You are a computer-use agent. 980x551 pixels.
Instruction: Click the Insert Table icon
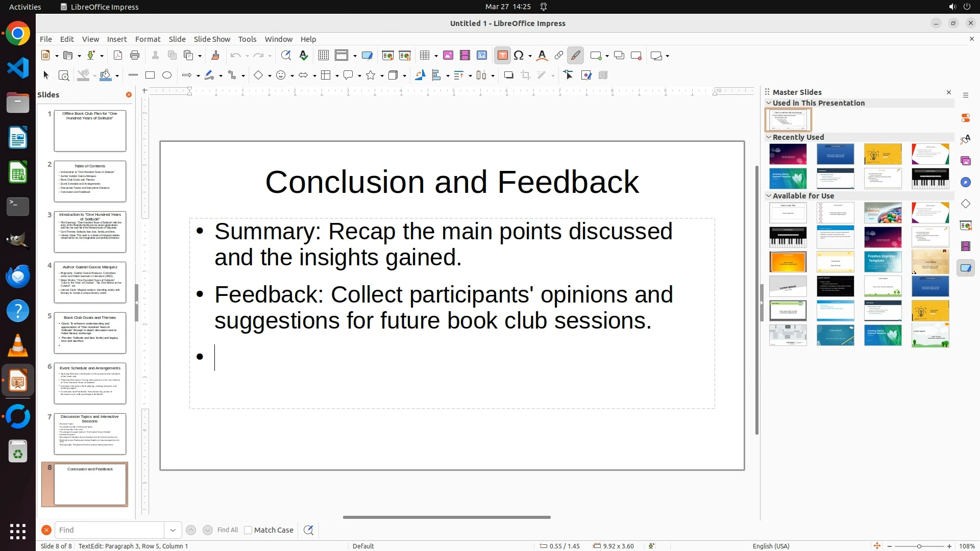point(425,56)
